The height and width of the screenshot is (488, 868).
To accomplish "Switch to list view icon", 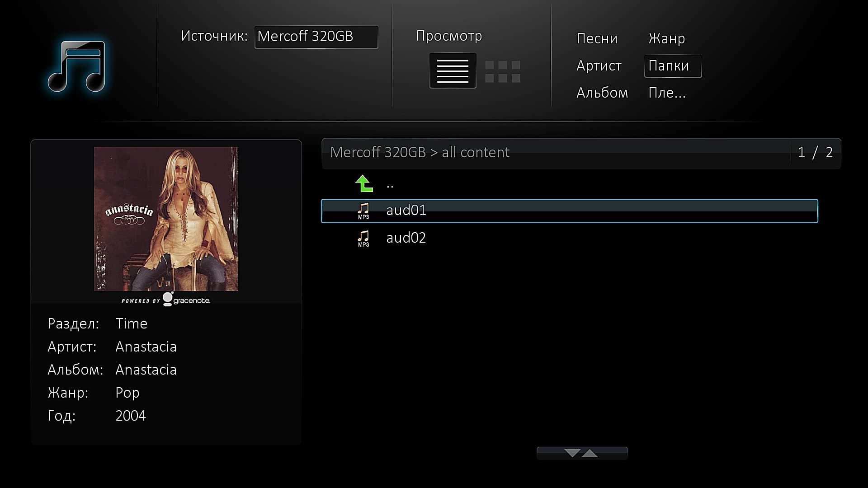I will coord(453,71).
